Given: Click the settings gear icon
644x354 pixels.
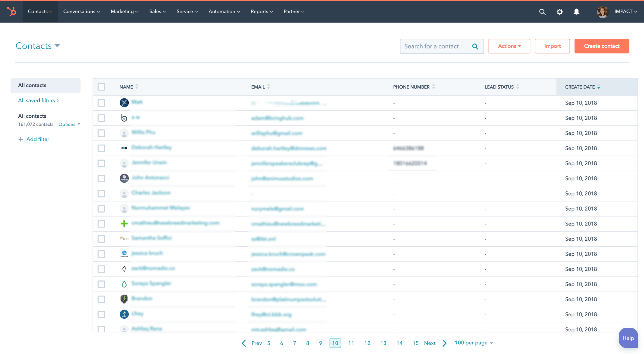Looking at the screenshot, I should pyautogui.click(x=560, y=11).
